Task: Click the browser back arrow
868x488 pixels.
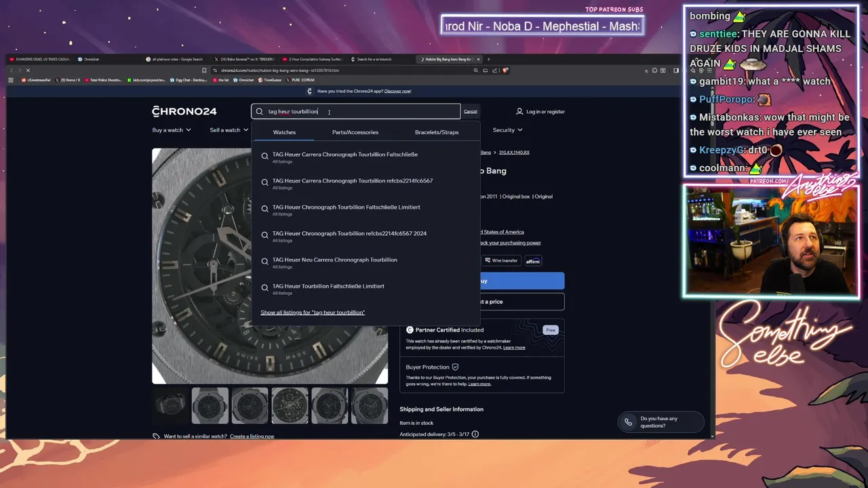Action: pos(11,70)
